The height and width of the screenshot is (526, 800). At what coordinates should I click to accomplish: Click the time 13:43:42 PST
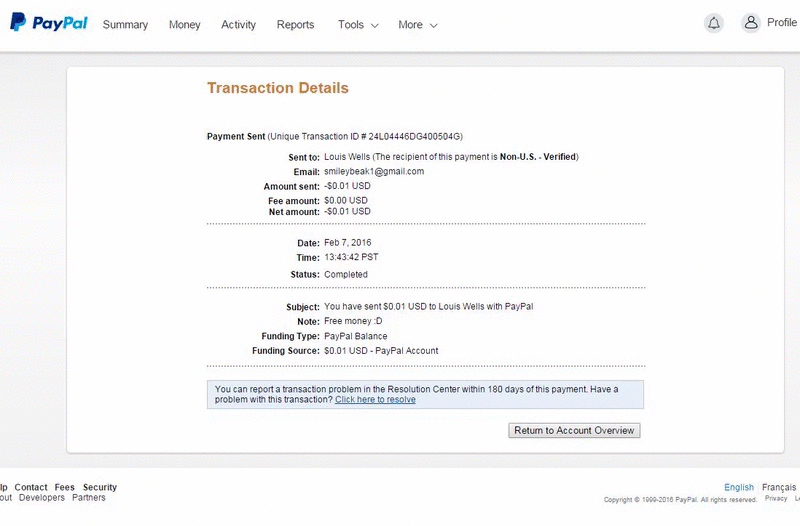coord(351,257)
